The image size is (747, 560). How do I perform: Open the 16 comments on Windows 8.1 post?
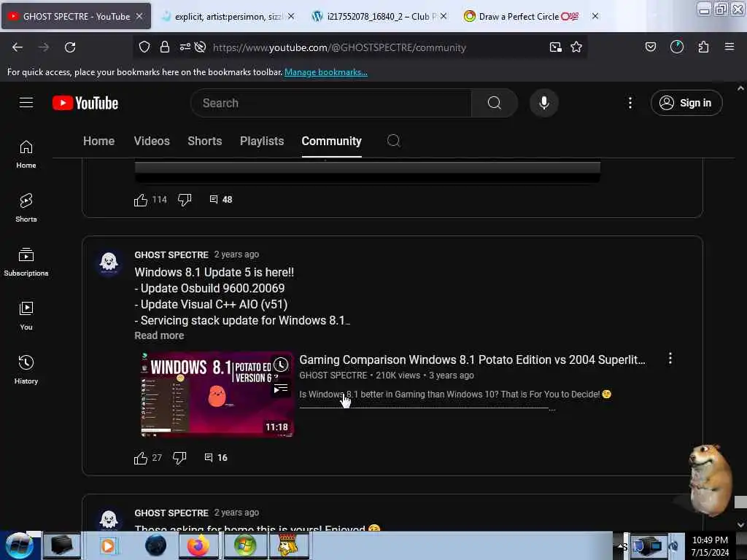pyautogui.click(x=216, y=458)
